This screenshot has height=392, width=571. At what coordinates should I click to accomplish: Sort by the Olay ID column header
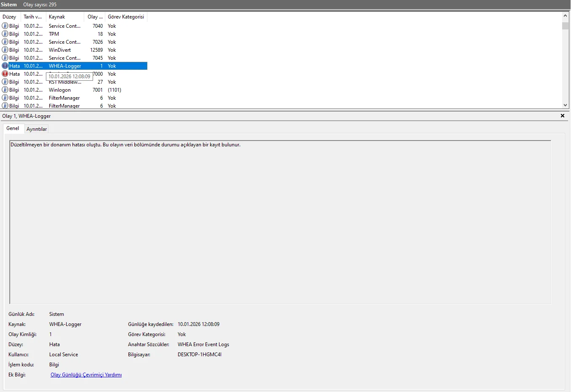pyautogui.click(x=95, y=17)
